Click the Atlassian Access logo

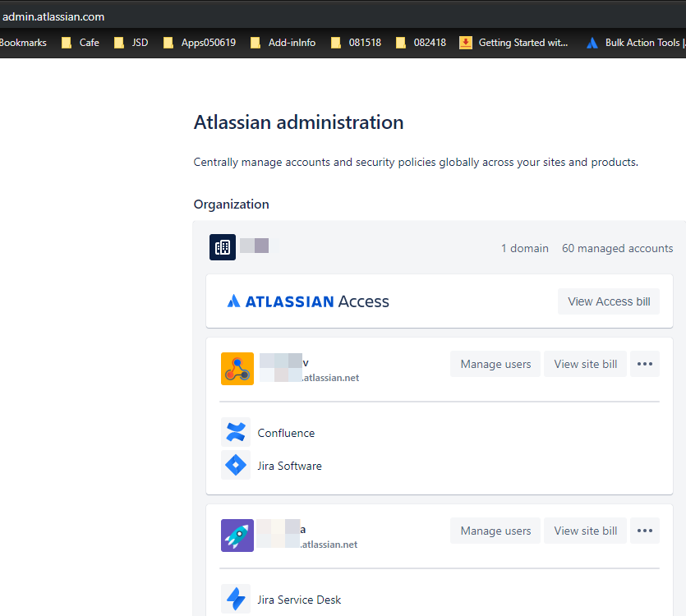[308, 301]
